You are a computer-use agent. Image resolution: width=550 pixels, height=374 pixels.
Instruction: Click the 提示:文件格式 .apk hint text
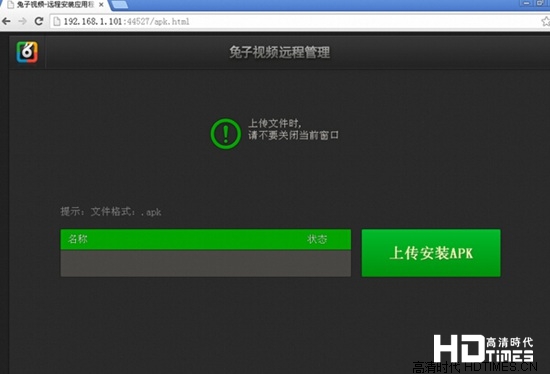[x=111, y=212]
